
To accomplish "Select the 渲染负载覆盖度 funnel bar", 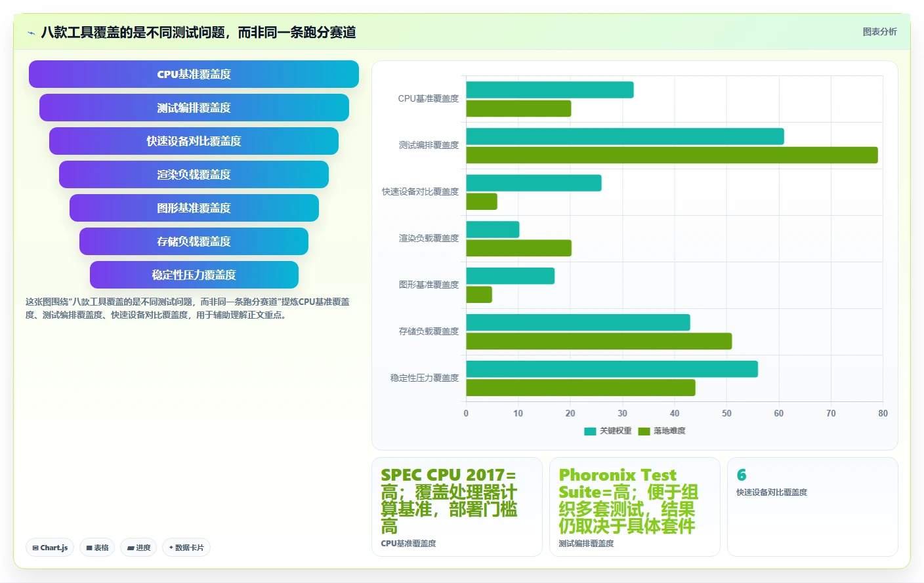I will coord(194,174).
